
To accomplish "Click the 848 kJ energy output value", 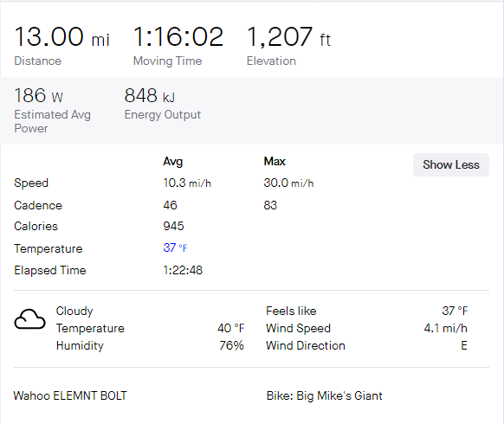I will pos(150,96).
